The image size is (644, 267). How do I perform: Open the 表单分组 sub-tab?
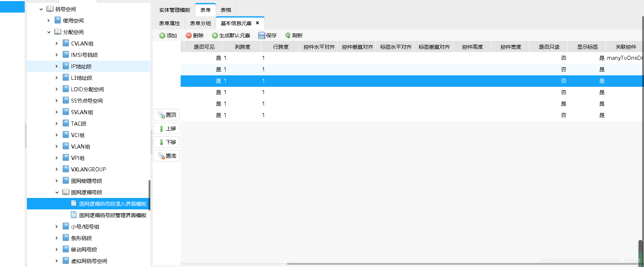click(x=201, y=23)
